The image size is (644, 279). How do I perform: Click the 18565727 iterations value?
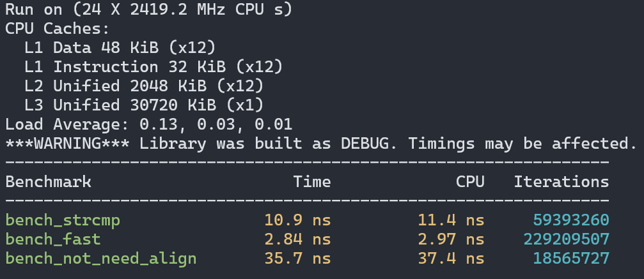(x=571, y=259)
